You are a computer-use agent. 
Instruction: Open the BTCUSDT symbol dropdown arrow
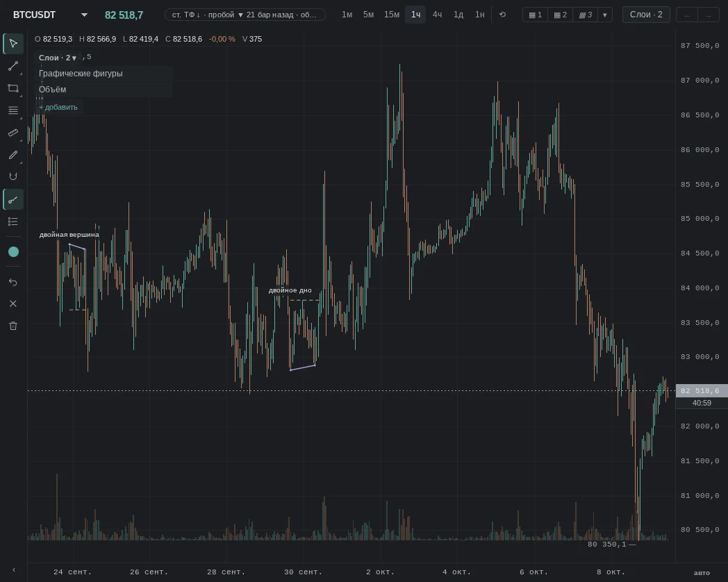(x=84, y=15)
